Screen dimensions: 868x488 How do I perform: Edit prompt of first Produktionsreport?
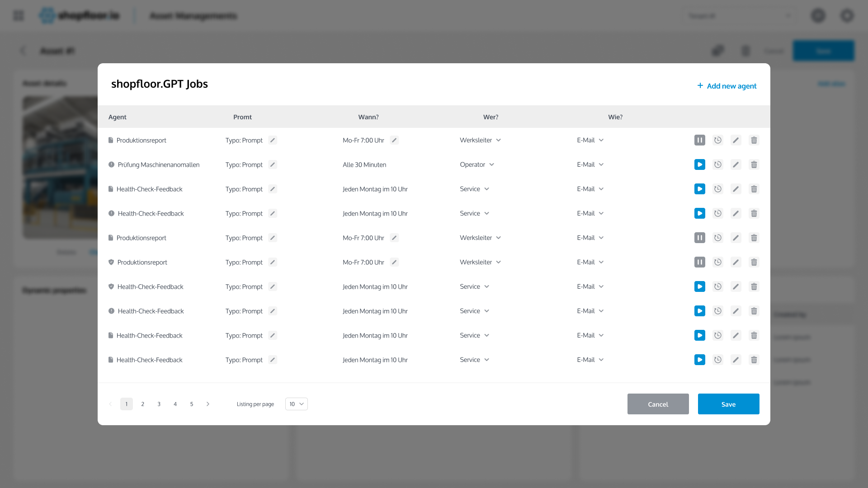point(273,140)
